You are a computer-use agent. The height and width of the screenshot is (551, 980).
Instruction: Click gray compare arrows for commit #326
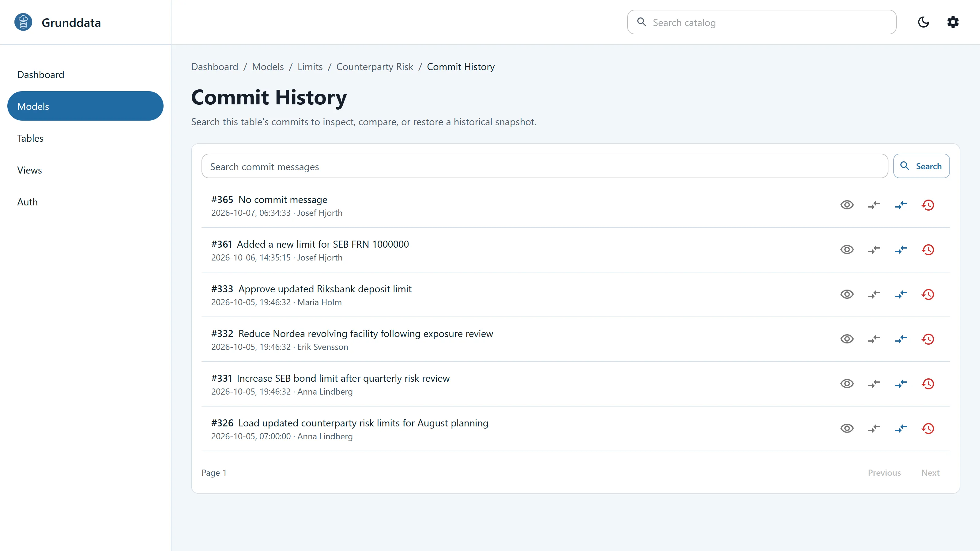click(874, 429)
